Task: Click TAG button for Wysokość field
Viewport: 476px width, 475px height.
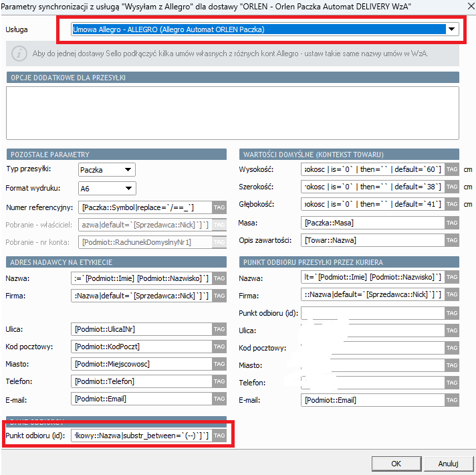Action: click(452, 169)
